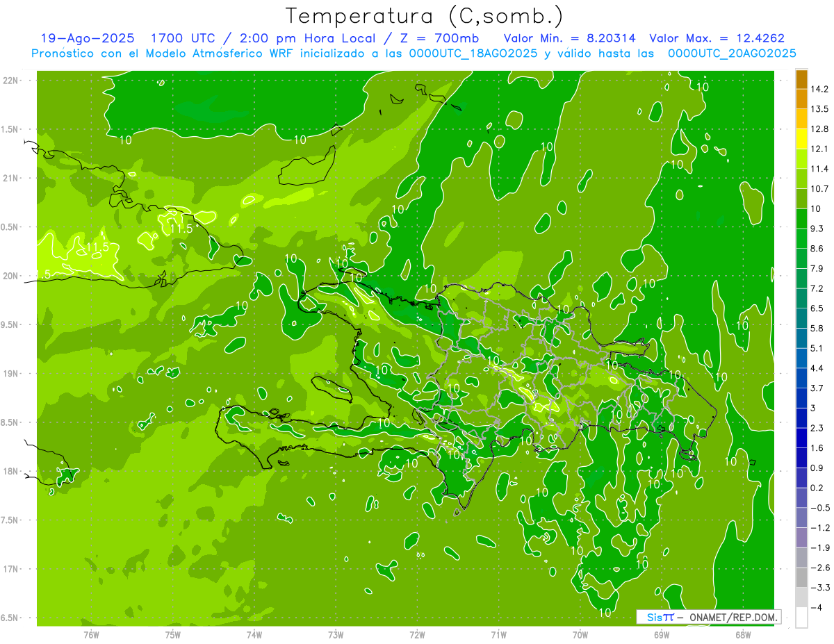Pick legend color between 11.4 and 12.1
The width and height of the screenshot is (834, 644).
point(801,159)
